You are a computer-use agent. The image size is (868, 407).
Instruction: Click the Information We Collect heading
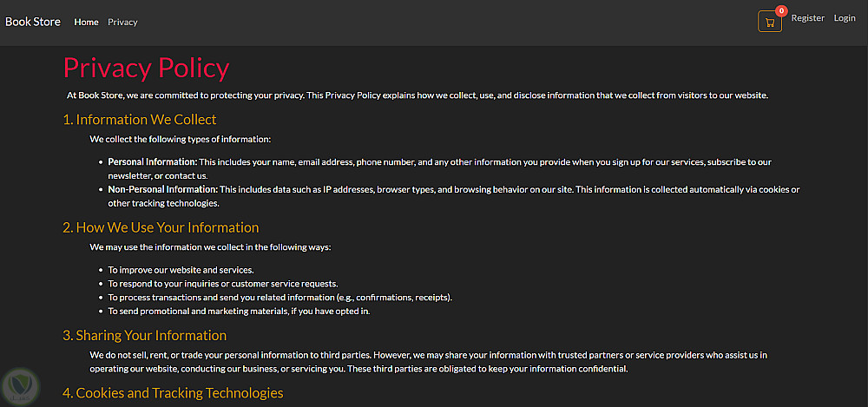coord(140,120)
